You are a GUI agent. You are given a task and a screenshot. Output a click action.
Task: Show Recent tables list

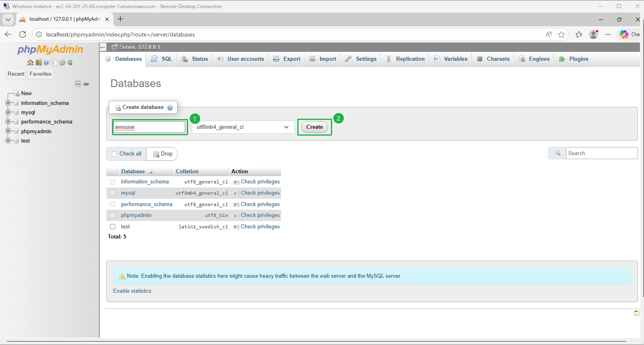[16, 74]
